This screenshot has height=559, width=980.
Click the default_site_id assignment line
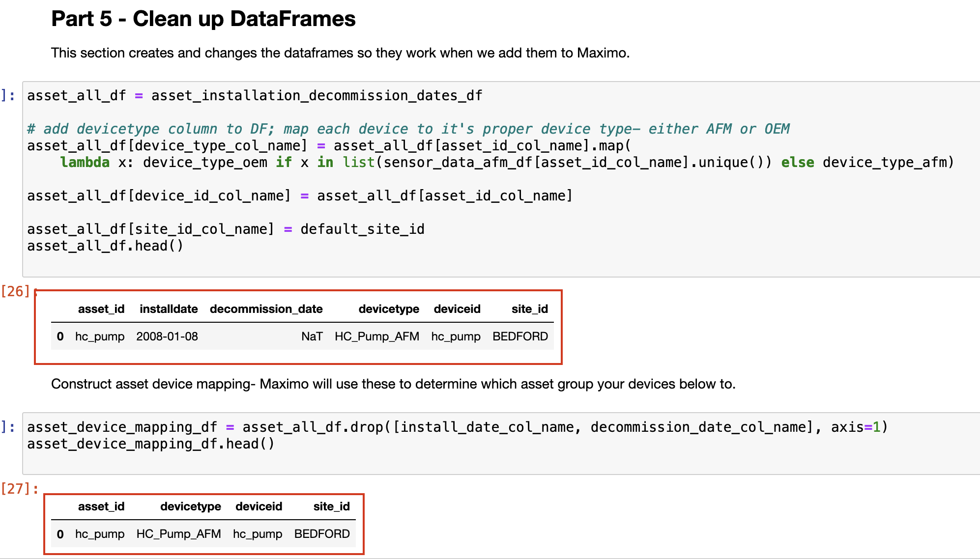(226, 229)
